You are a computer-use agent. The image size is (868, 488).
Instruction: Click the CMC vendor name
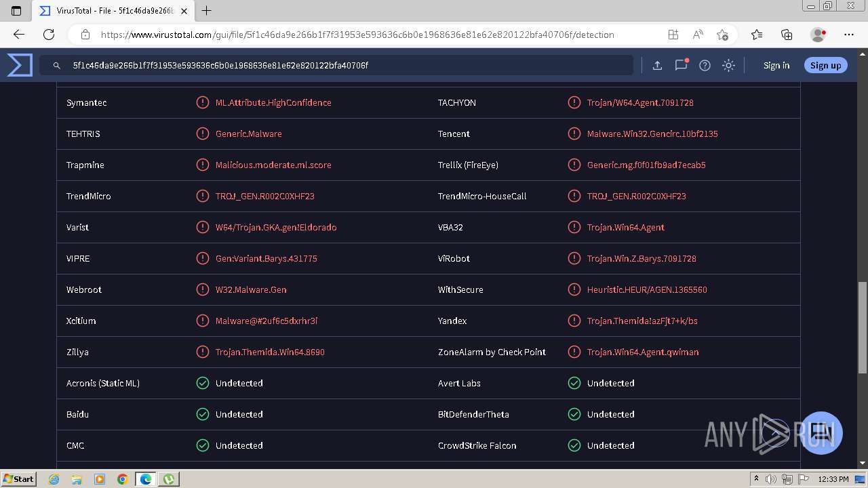pyautogui.click(x=75, y=445)
